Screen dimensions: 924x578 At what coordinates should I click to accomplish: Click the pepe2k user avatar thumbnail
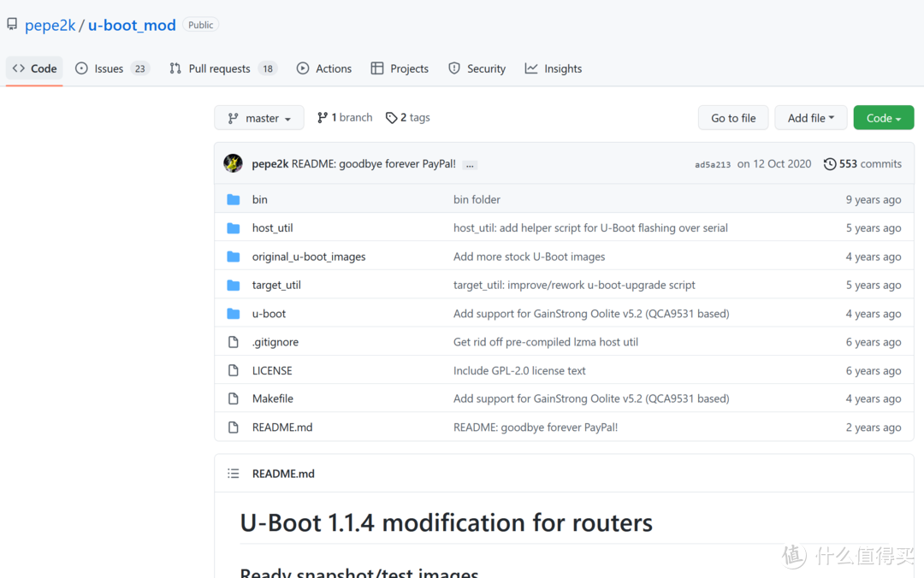coord(233,163)
